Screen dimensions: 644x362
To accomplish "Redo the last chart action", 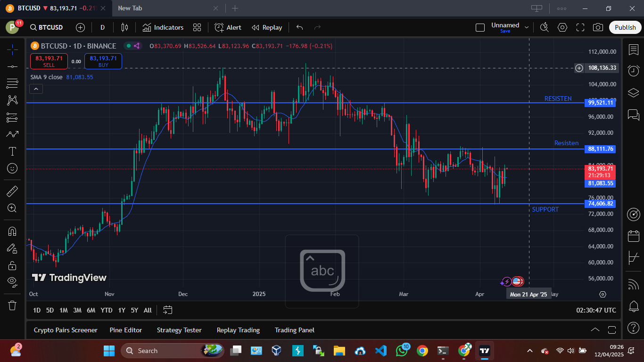I will pyautogui.click(x=317, y=27).
